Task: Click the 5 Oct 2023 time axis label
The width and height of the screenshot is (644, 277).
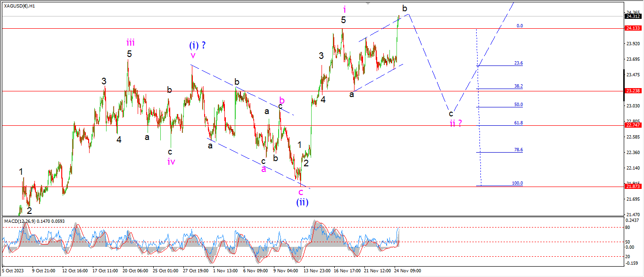Action: 13,271
